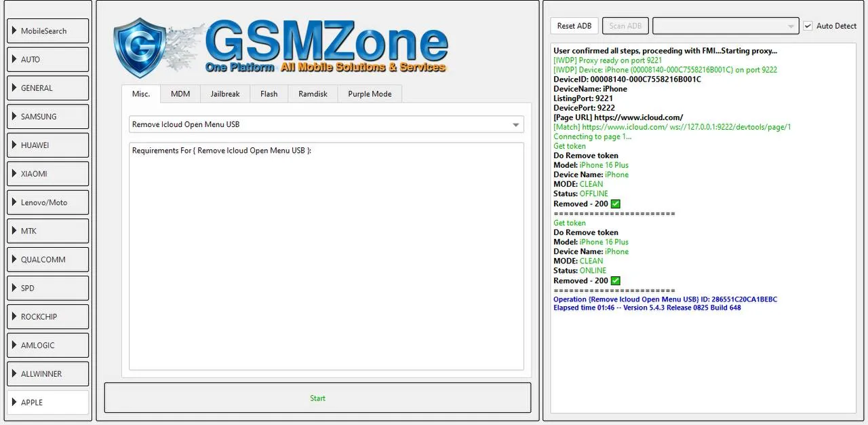Image resolution: width=868 pixels, height=425 pixels.
Task: Expand the SAMSUNG section triangle
Action: 14,116
